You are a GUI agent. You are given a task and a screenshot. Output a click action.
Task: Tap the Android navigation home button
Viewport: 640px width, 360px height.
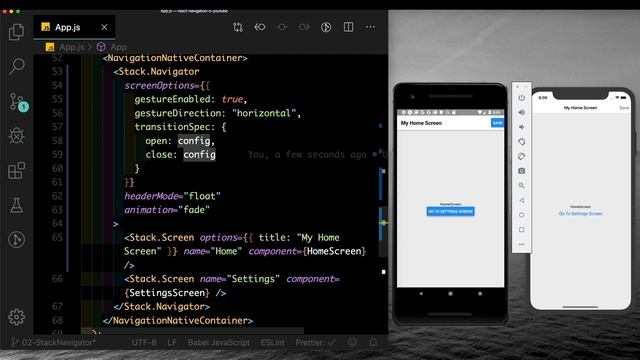[x=450, y=293]
